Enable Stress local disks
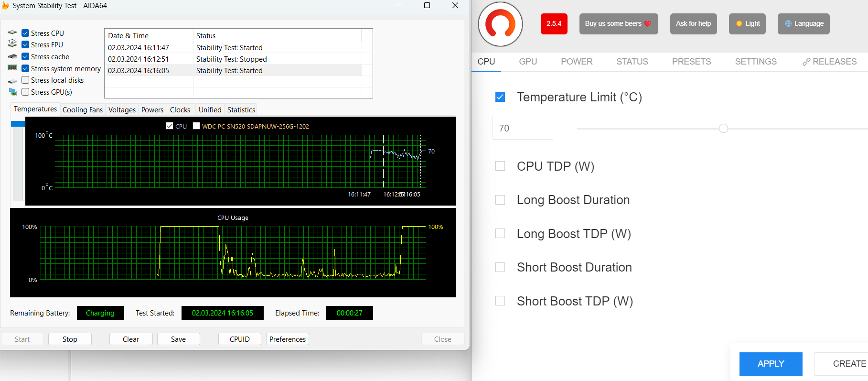Image resolution: width=868 pixels, height=381 pixels. [x=26, y=80]
